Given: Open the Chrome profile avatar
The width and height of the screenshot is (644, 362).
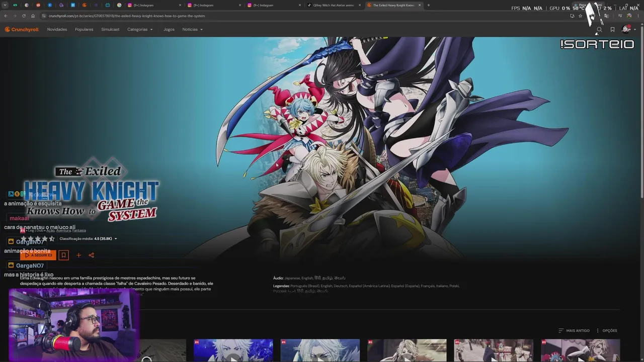Looking at the screenshot, I should tap(629, 16).
